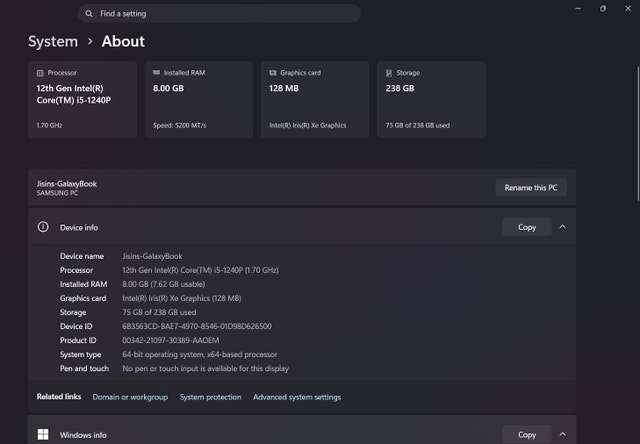This screenshot has height=444, width=640.
Task: Collapse the Device info section
Action: pyautogui.click(x=562, y=227)
